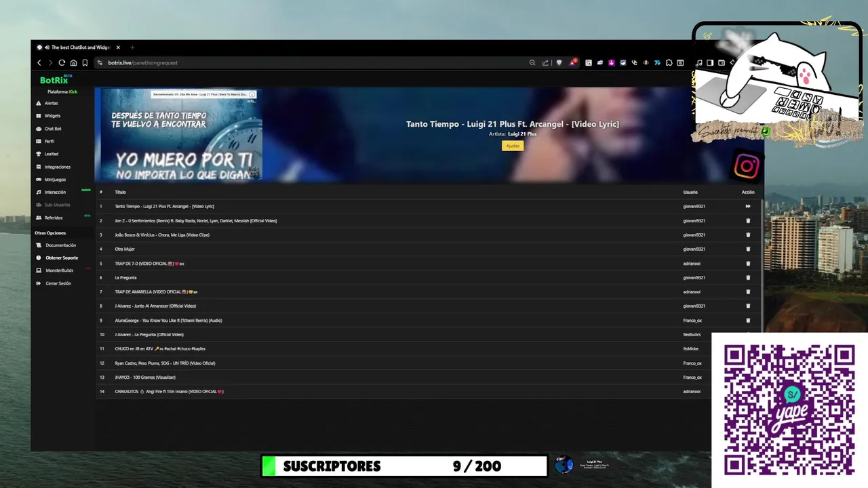
Task: Open Sub-Usuarios in the sidebar
Action: click(x=57, y=205)
